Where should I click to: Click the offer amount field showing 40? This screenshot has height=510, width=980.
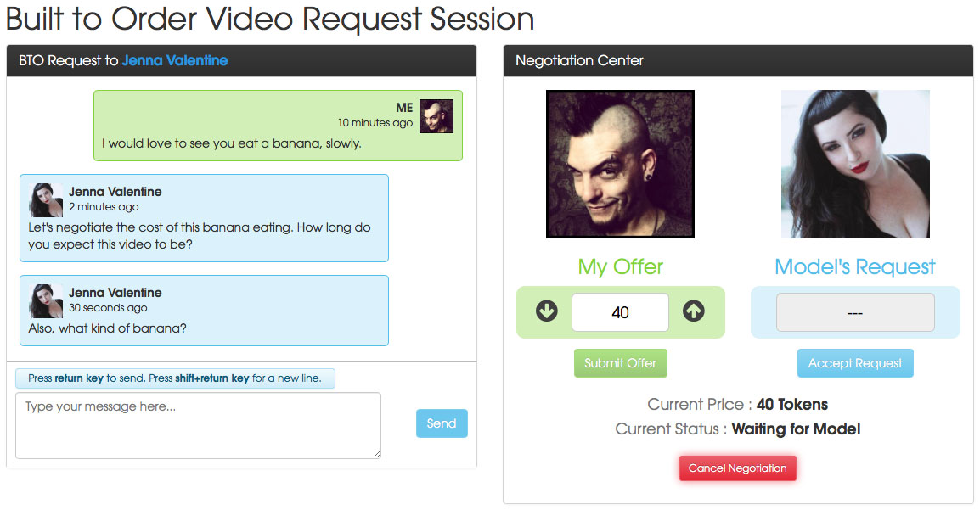pyautogui.click(x=620, y=312)
